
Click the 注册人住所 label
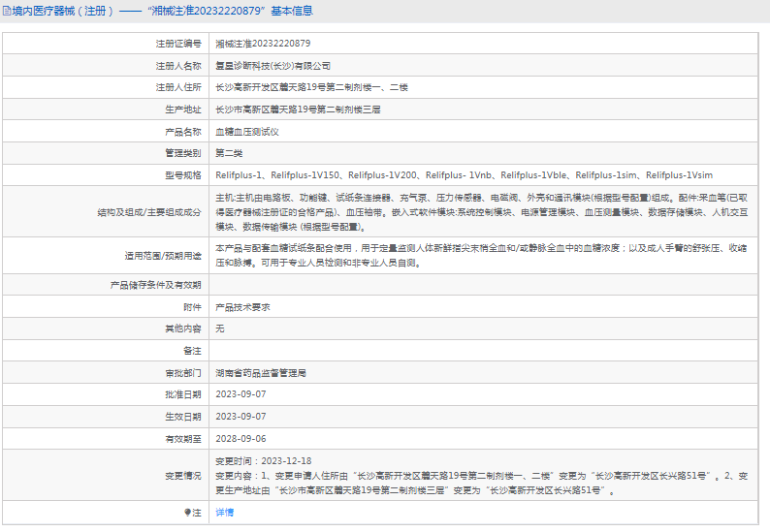(178, 87)
